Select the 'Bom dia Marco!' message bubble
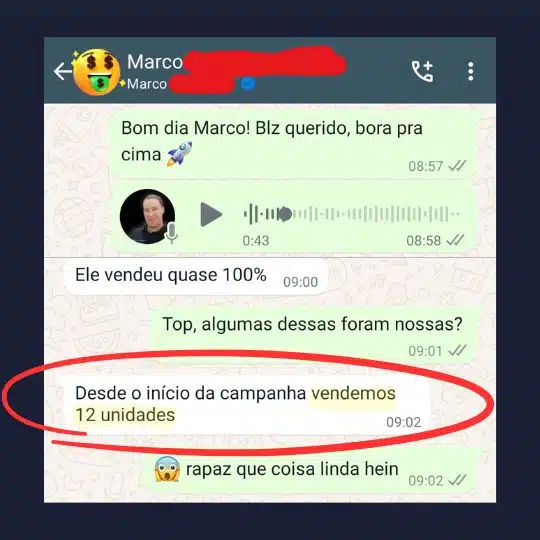 pos(292,145)
